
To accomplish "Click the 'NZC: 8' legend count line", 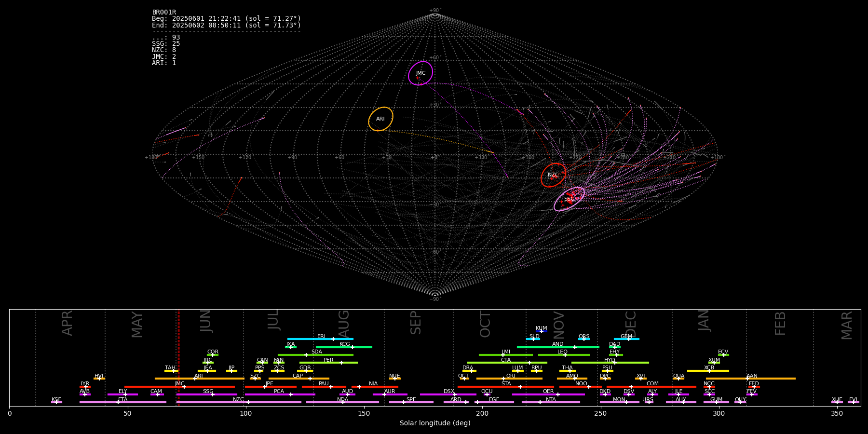I will (x=164, y=50).
